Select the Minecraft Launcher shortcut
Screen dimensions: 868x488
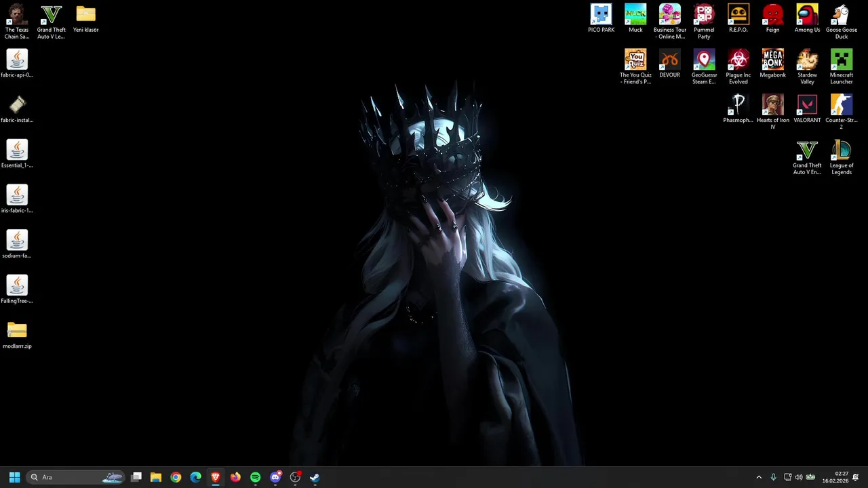(842, 66)
